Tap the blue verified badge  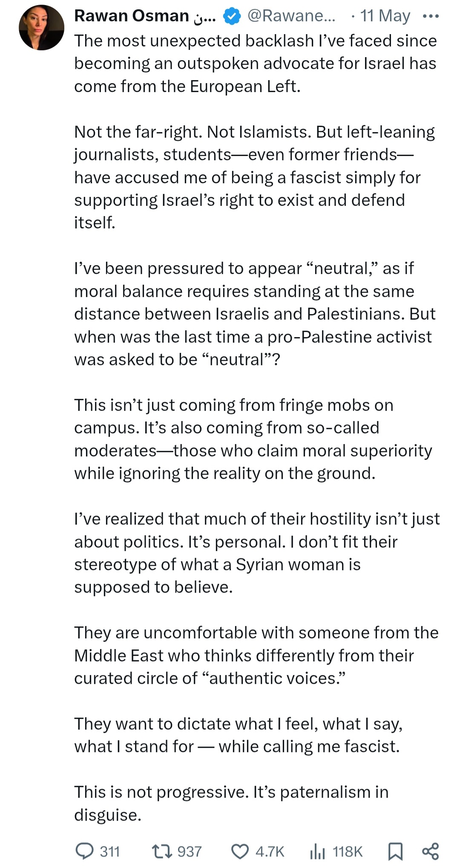pyautogui.click(x=232, y=16)
